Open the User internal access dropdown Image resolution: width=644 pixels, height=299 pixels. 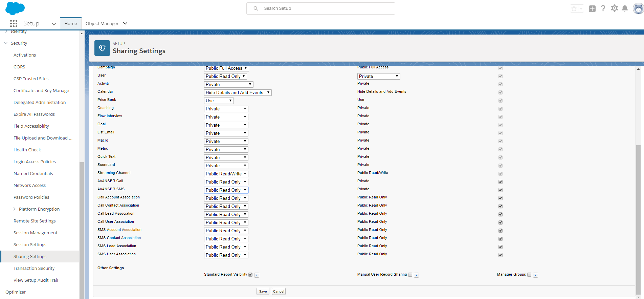225,76
